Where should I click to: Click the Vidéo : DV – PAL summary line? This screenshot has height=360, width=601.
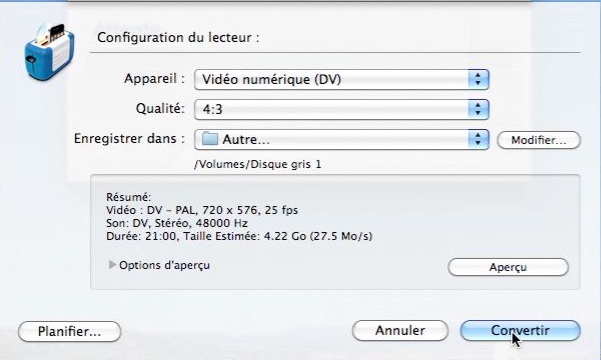coord(202,210)
